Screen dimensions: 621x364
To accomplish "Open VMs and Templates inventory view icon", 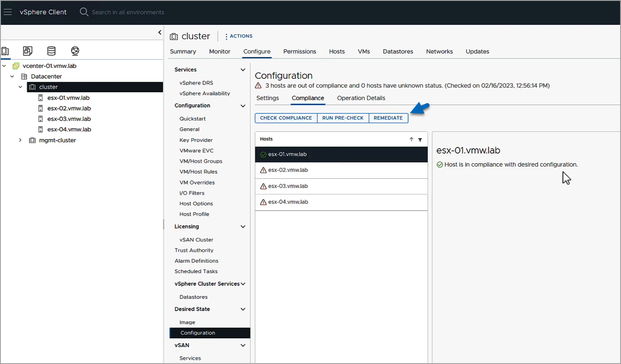I will coord(28,51).
